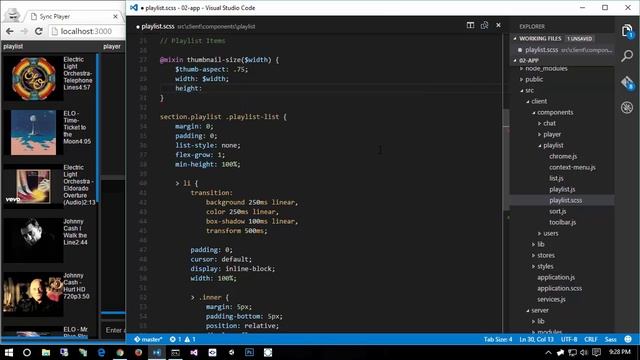The image size is (640, 360).
Task: Open the errors and warnings count
Action: click(182, 339)
